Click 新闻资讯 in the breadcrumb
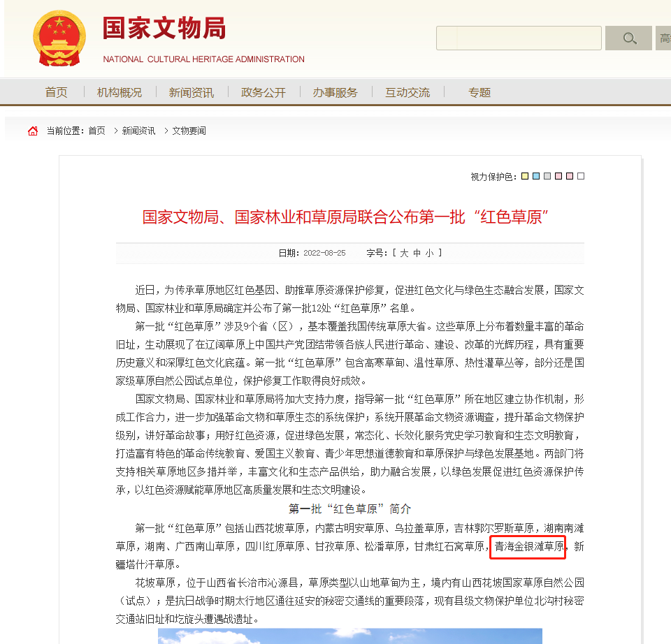Screen dimensions: 671x644 click(138, 131)
